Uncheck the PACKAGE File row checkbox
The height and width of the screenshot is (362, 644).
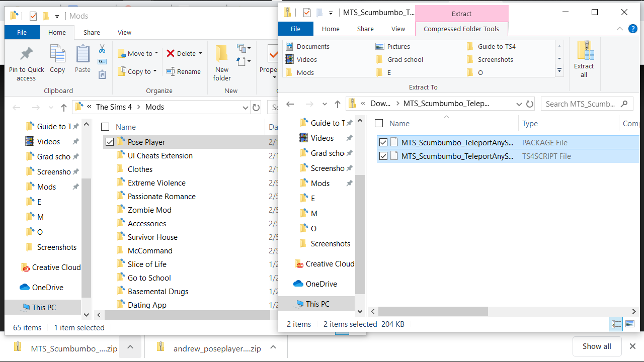pos(383,142)
